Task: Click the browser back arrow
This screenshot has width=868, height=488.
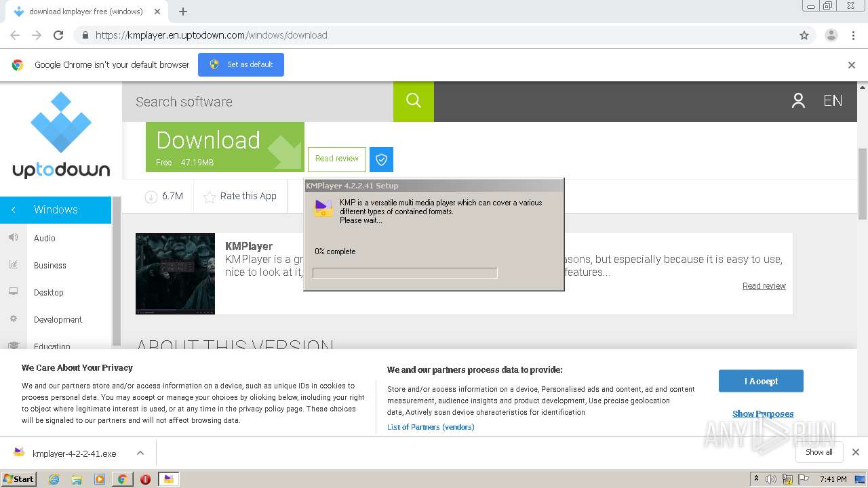Action: pyautogui.click(x=15, y=35)
